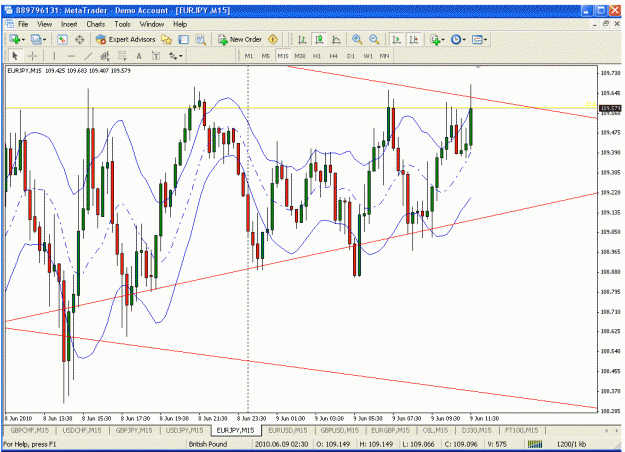Click the yellow diamond alert icon
This screenshot has height=452, width=625.
click(x=273, y=39)
